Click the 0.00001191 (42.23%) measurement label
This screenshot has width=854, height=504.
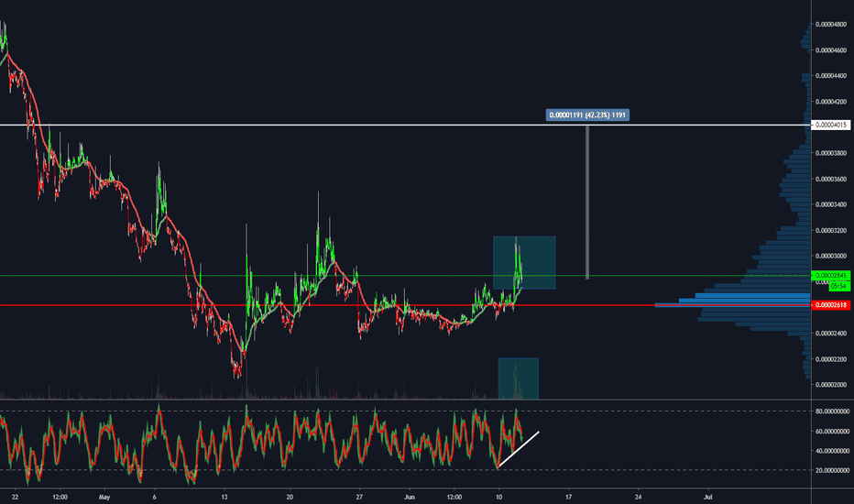(x=587, y=115)
